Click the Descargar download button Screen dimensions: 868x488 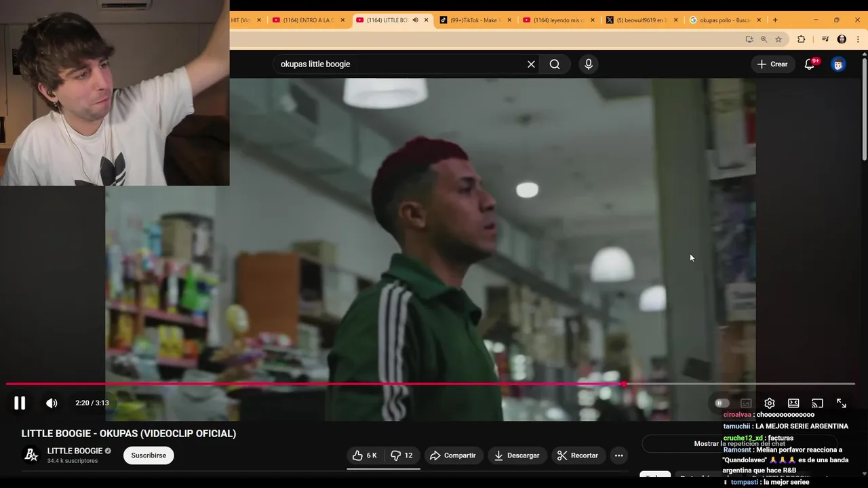(517, 455)
